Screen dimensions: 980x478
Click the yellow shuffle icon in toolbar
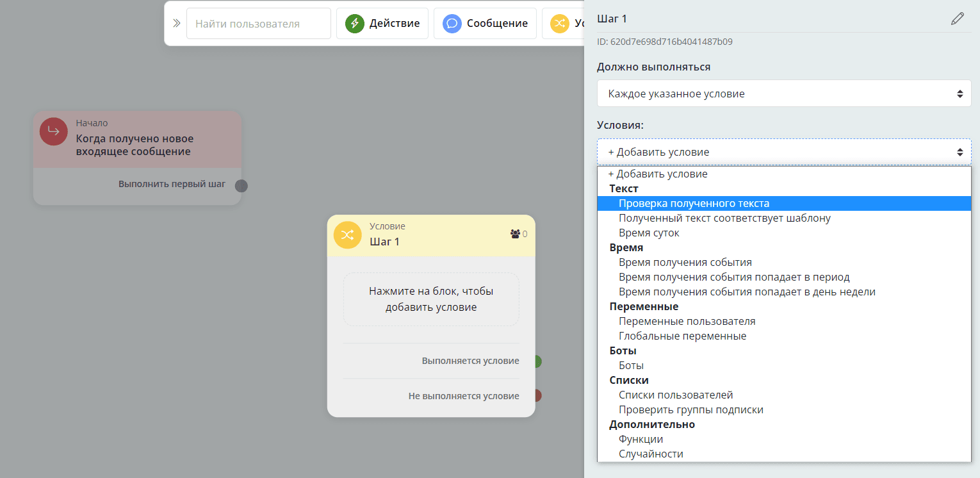560,24
